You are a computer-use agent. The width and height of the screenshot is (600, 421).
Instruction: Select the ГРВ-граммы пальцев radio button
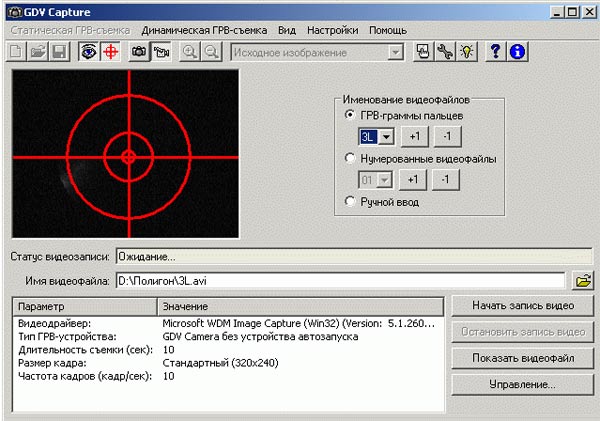(x=350, y=114)
